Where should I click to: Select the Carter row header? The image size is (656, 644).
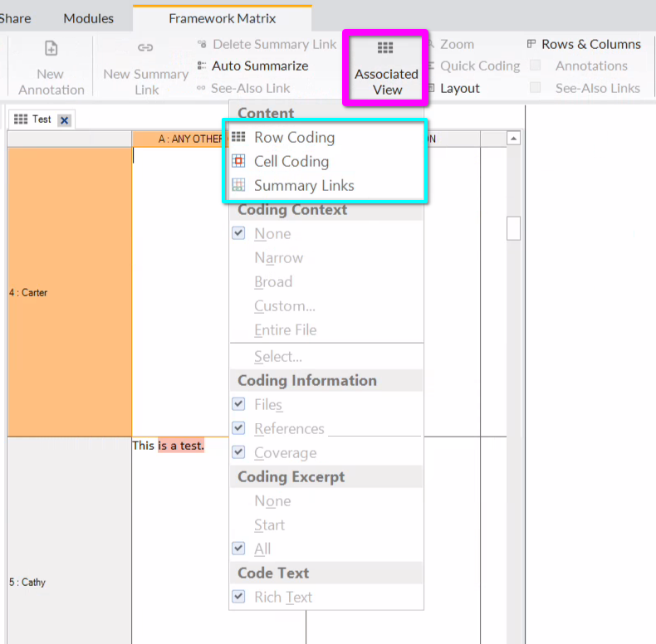tap(69, 292)
